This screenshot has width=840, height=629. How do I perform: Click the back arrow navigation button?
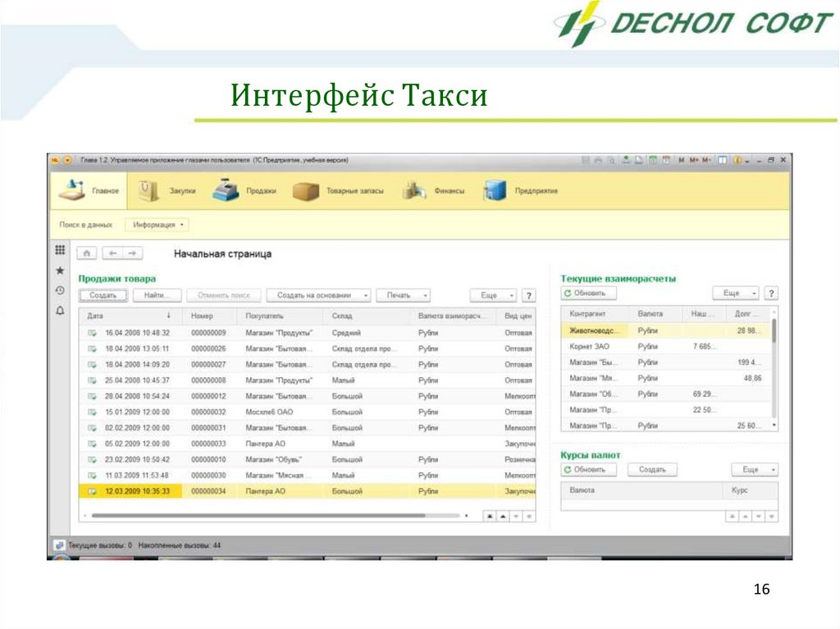(x=114, y=254)
